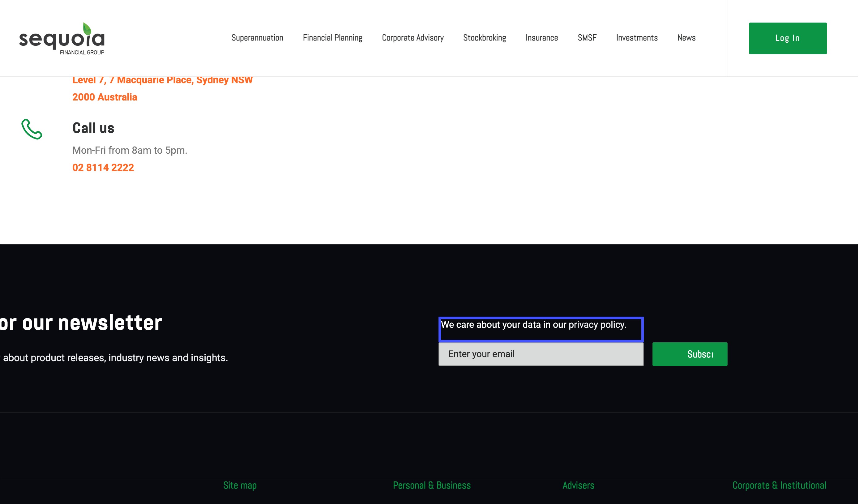Click the Sequoia Financial Group logo
The width and height of the screenshot is (864, 504).
pos(62,39)
